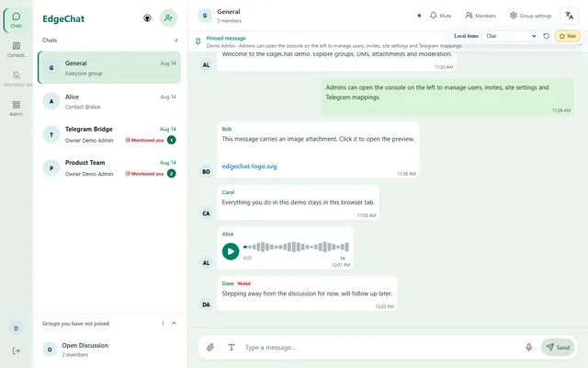Click the add contact icon button
Screen dimensions: 588x368
[168, 18]
